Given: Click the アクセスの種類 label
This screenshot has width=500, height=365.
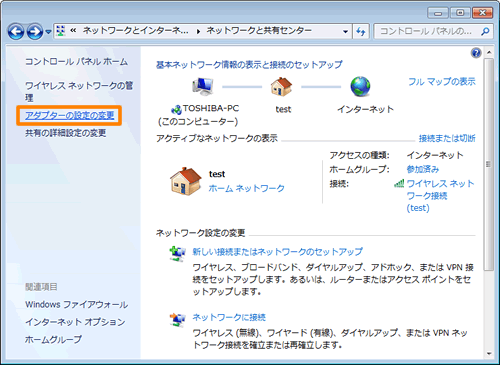Looking at the screenshot, I should [359, 155].
